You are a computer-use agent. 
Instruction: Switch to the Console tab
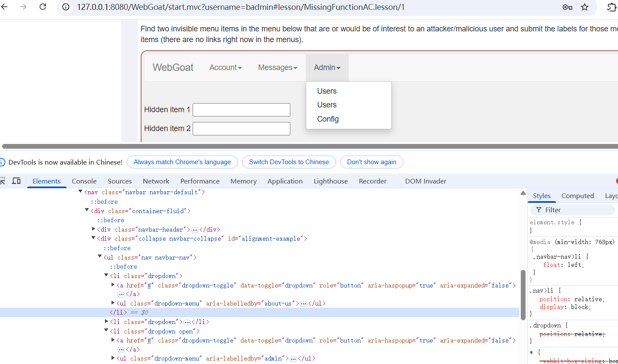(x=84, y=181)
